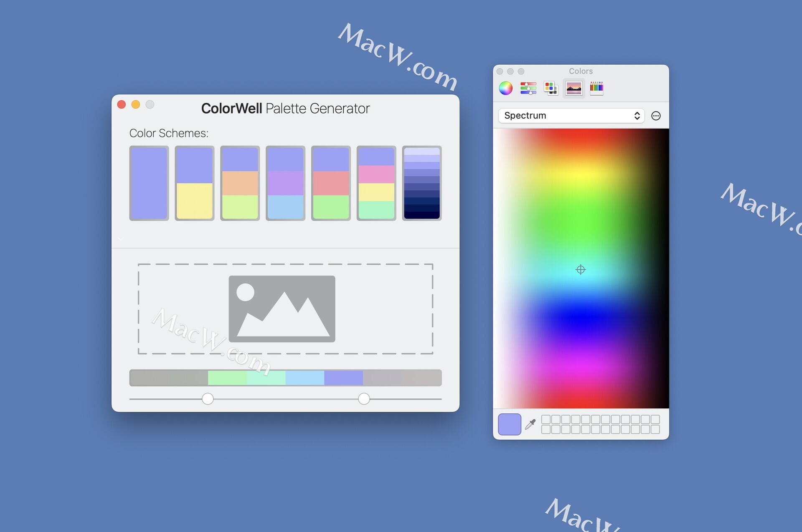Viewport: 802px width, 532px height.
Task: Activate the eyedropper color sampler
Action: (530, 424)
